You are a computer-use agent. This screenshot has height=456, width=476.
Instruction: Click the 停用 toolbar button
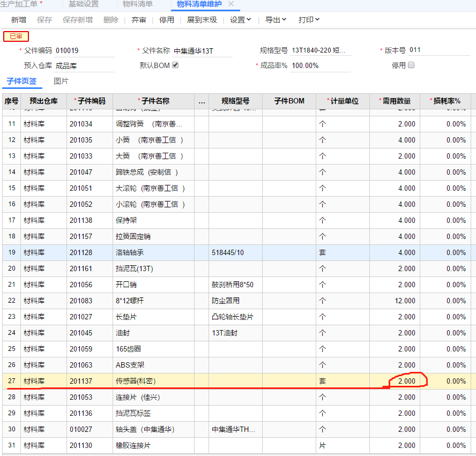(x=167, y=20)
